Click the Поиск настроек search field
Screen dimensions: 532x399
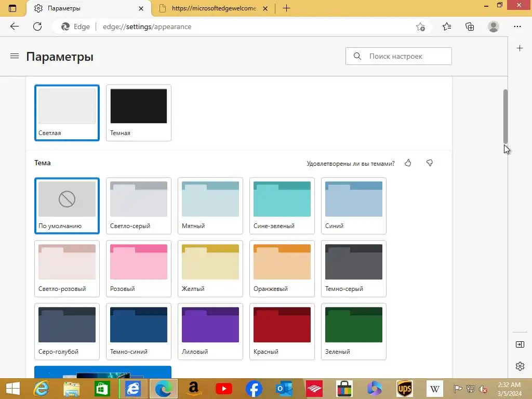(398, 56)
